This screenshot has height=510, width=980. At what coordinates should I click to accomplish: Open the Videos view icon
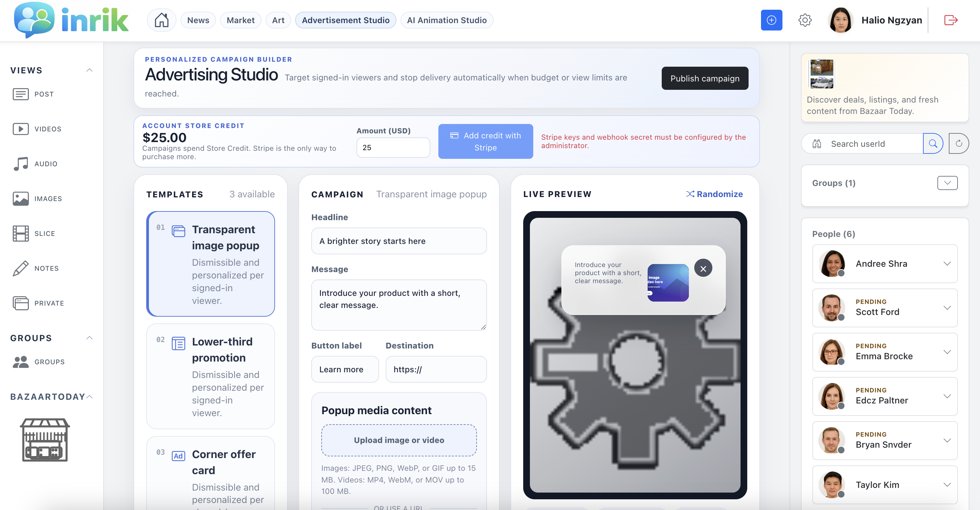pos(20,129)
